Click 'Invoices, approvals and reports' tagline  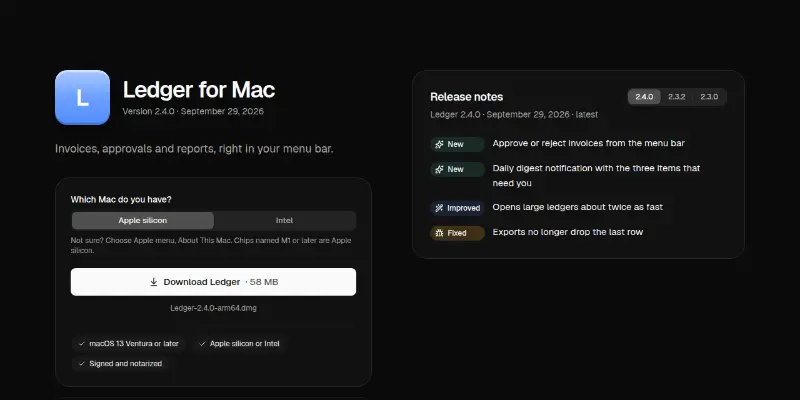(x=194, y=149)
